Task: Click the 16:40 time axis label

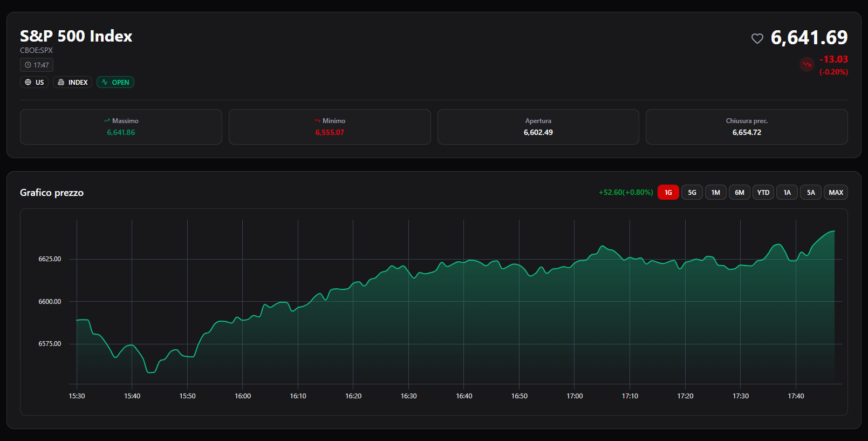Action: click(x=464, y=396)
